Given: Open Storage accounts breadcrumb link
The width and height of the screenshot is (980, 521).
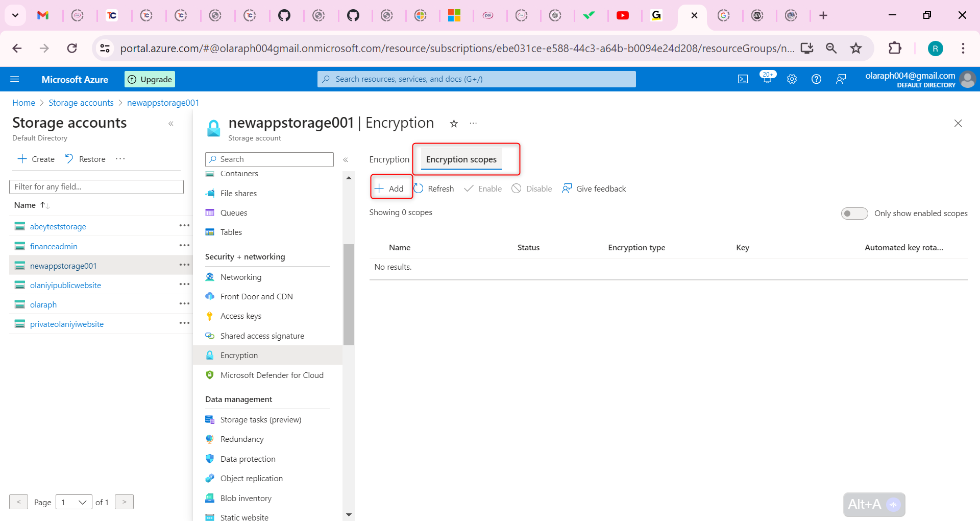Looking at the screenshot, I should tap(81, 103).
